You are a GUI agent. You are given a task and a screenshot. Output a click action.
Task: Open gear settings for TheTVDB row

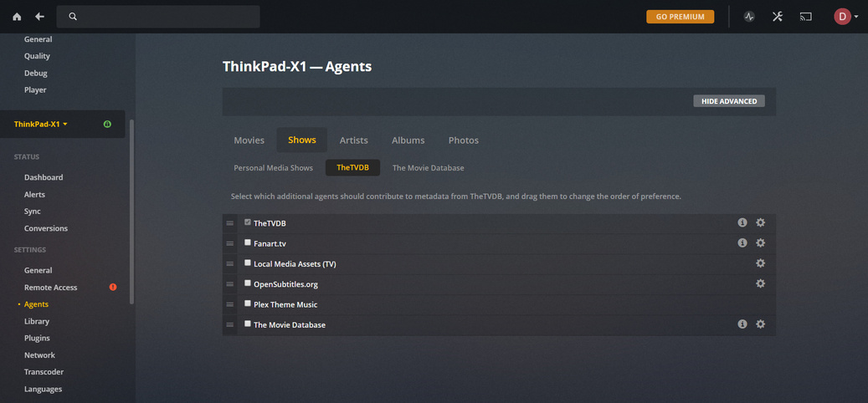(x=761, y=222)
